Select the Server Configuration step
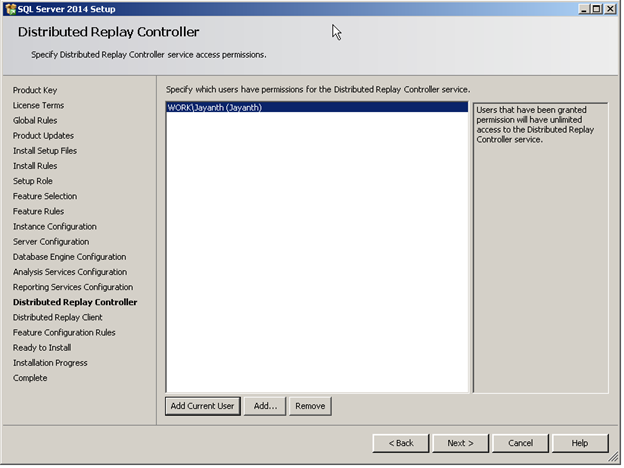Image resolution: width=624 pixels, height=468 pixels. (x=51, y=242)
